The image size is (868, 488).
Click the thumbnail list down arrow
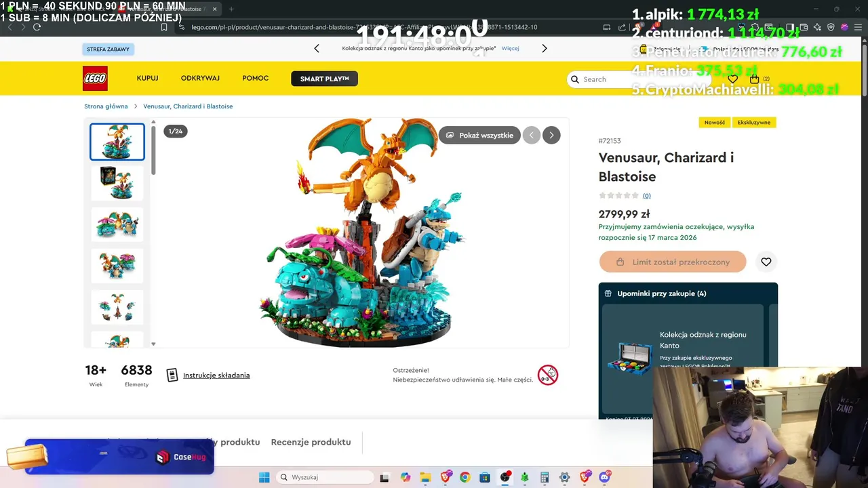(153, 344)
